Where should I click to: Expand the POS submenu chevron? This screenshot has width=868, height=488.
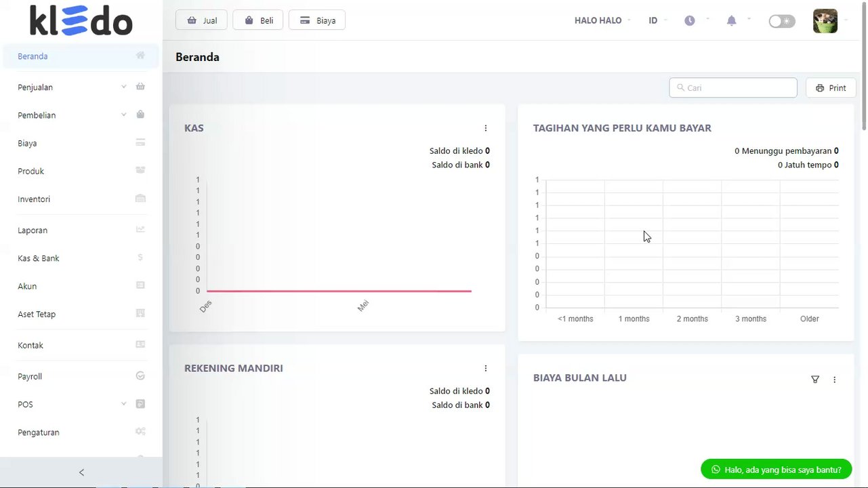click(124, 404)
